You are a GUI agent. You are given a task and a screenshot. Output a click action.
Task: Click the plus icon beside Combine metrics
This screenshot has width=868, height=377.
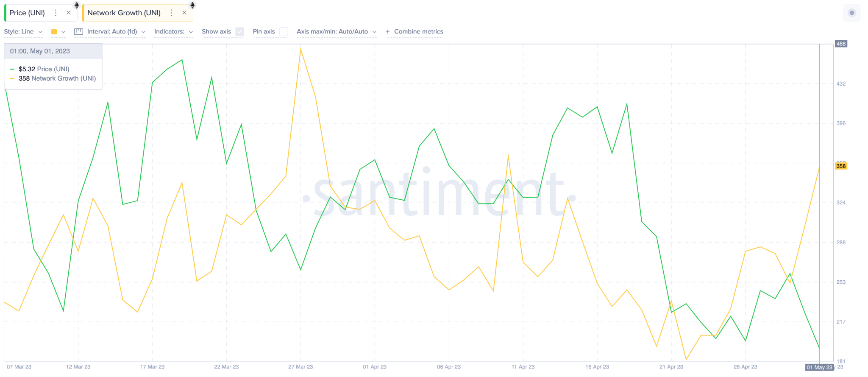point(387,32)
